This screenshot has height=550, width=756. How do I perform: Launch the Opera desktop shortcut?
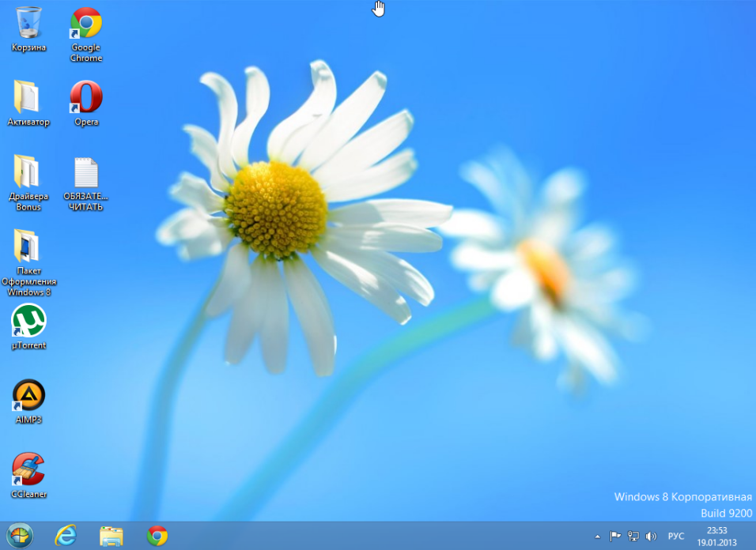(86, 103)
